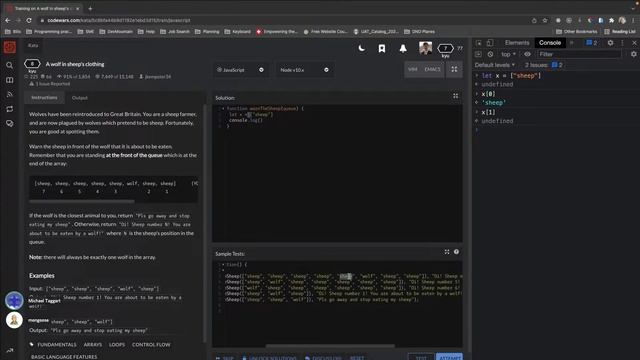Viewport: 640px width, 360px height.
Task: Click the TEST button
Action: (x=421, y=357)
